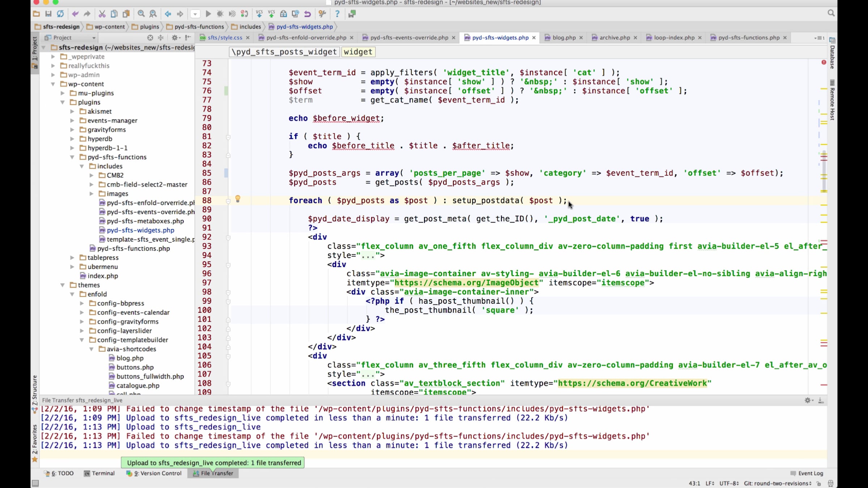Click the Synchronize refresh icon

pos(60,14)
